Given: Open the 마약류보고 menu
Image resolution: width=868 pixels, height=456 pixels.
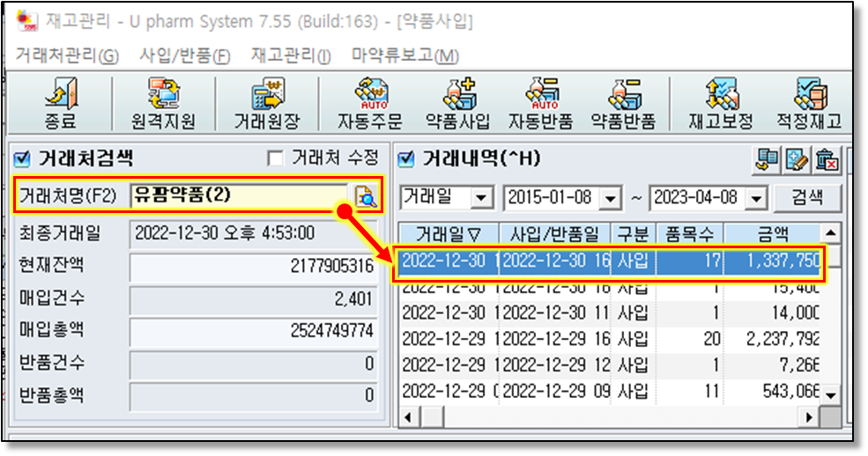Looking at the screenshot, I should [x=404, y=55].
